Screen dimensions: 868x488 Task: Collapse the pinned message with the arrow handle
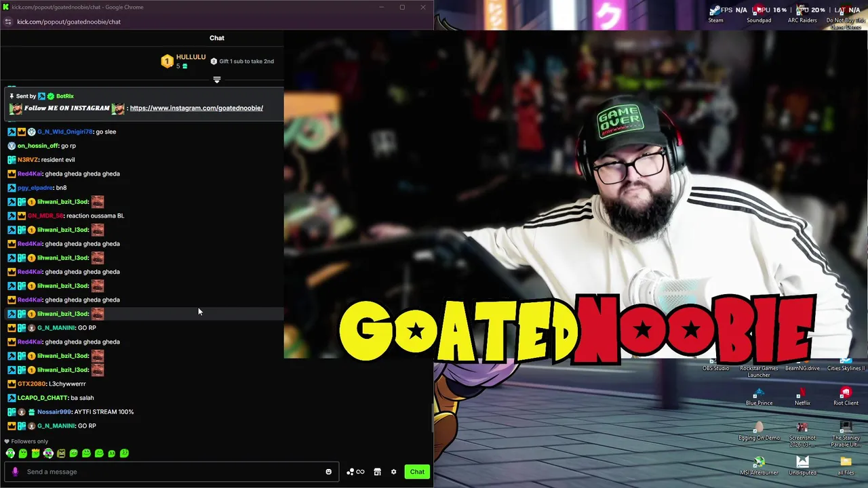click(x=217, y=80)
